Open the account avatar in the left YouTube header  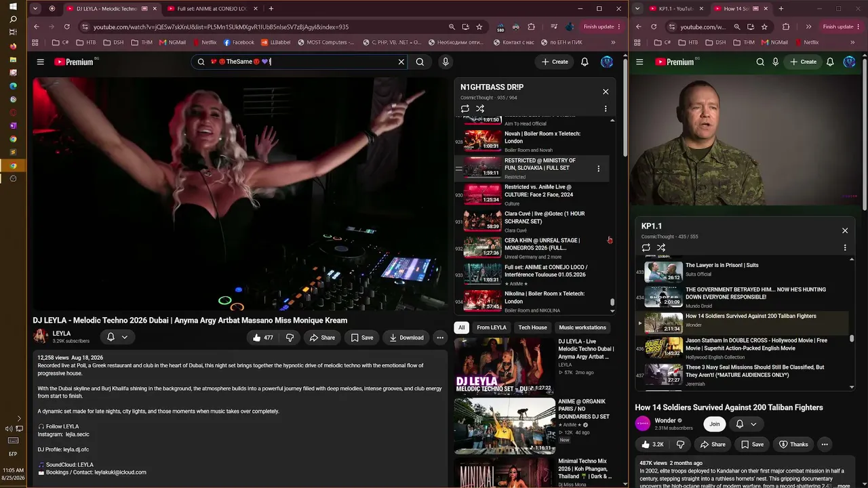(x=607, y=62)
